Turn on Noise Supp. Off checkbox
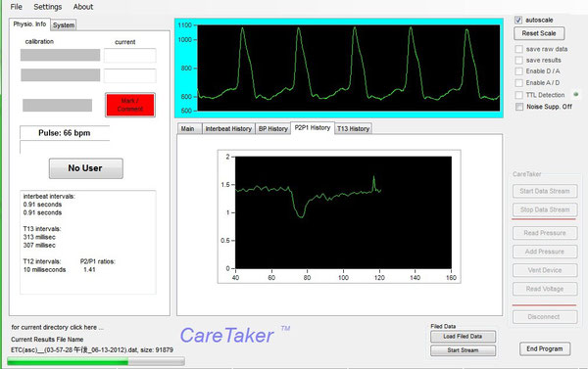The height and width of the screenshot is (369, 588). tap(519, 107)
